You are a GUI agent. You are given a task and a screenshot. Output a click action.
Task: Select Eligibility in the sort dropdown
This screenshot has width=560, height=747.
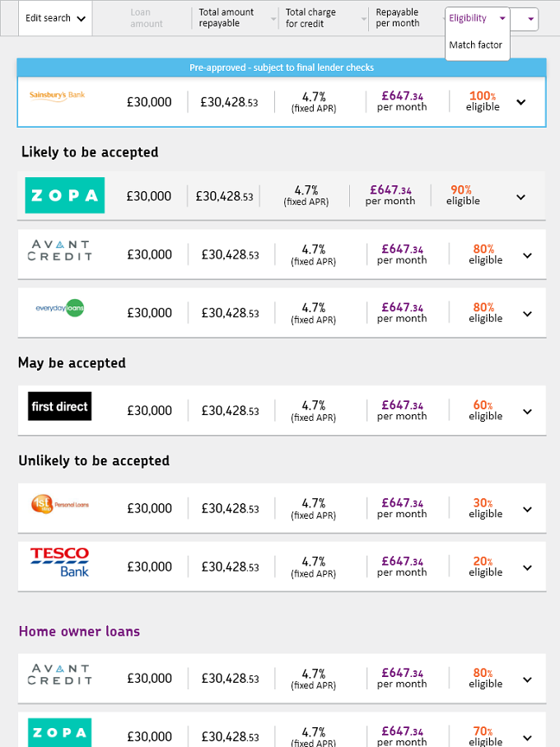[x=477, y=18]
